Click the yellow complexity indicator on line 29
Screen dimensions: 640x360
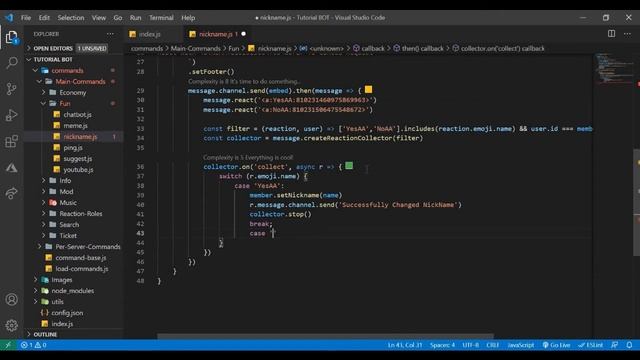pyautogui.click(x=368, y=89)
